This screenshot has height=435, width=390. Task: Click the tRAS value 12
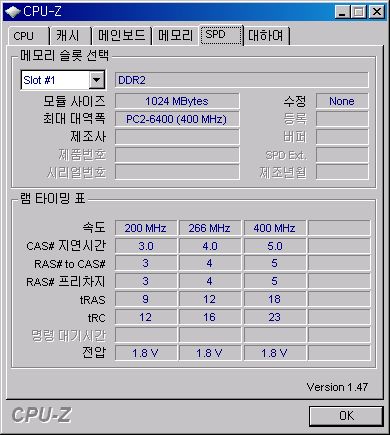(210, 299)
